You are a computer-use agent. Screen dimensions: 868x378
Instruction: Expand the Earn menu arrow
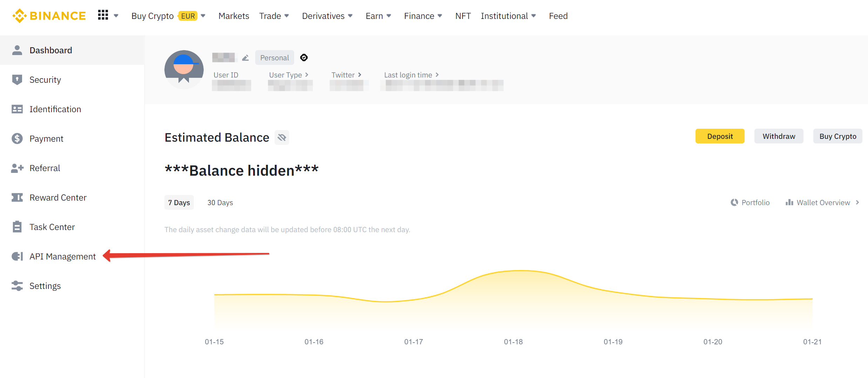click(x=389, y=16)
